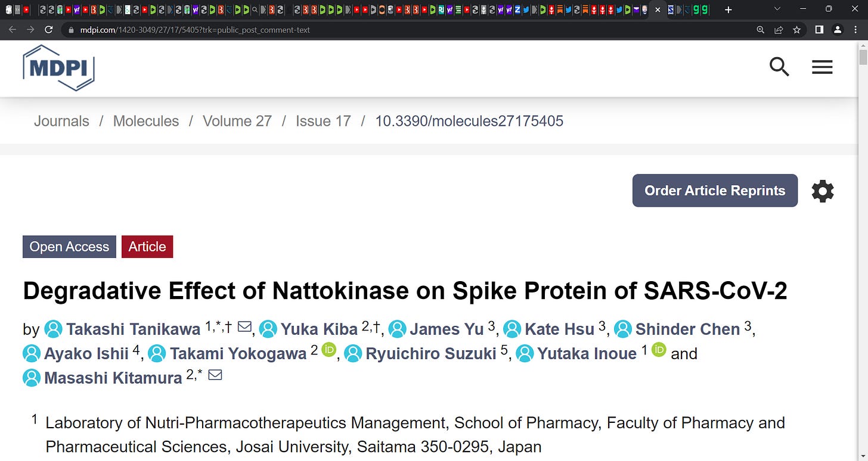Click Order Article Reprints button
Screen dimensions: 868x461
tap(715, 191)
